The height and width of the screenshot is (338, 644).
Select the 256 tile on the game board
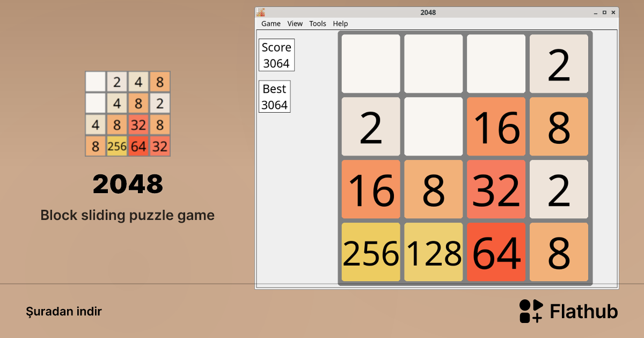(x=370, y=252)
